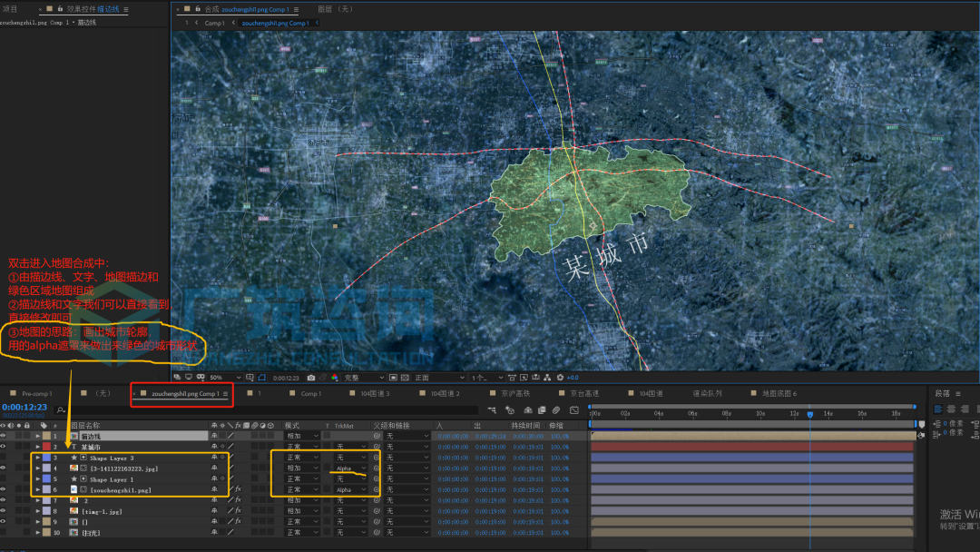Click the draft 3D cube icon in timeline

point(510,410)
